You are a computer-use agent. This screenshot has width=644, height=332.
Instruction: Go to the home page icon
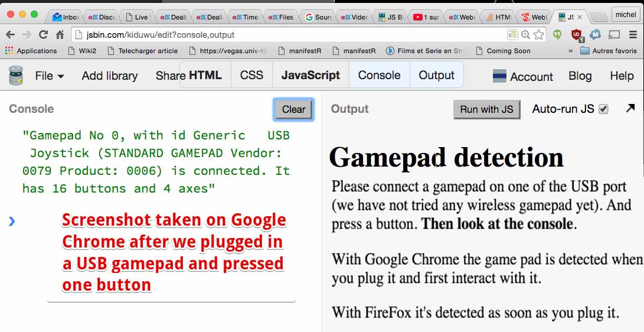pos(60,35)
